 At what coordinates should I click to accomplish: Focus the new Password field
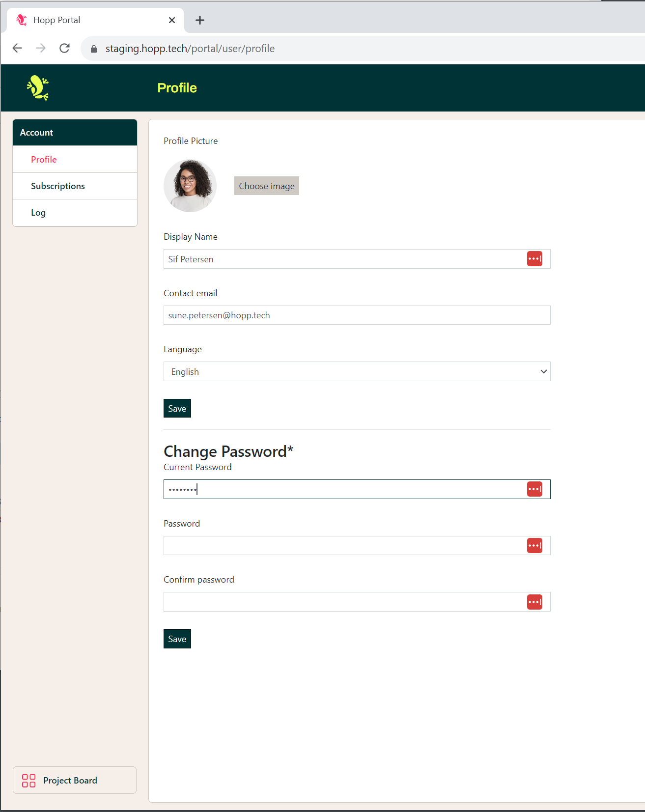tap(357, 546)
